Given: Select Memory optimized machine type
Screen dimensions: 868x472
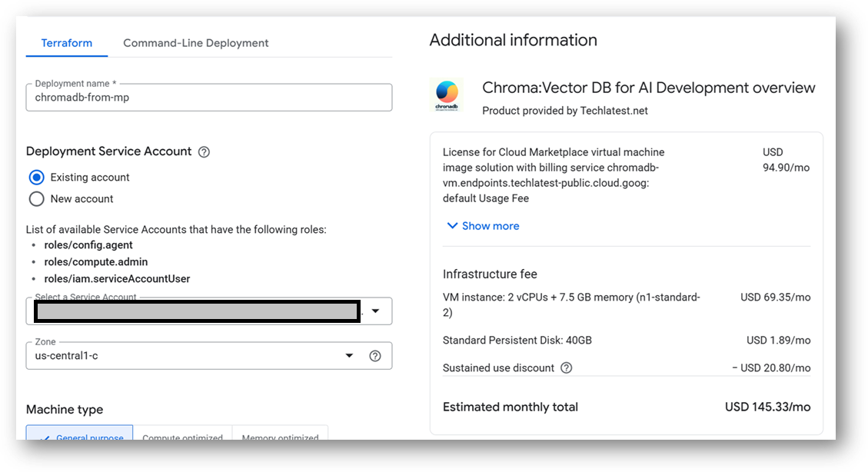Looking at the screenshot, I should point(280,436).
